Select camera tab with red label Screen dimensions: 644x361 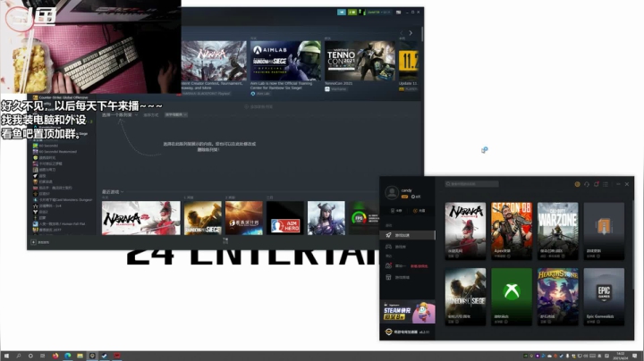(408, 265)
